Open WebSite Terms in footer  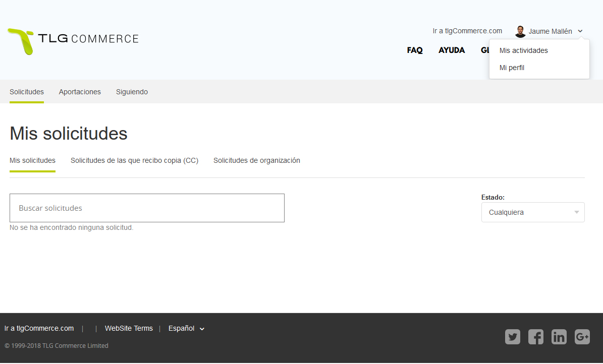(129, 328)
